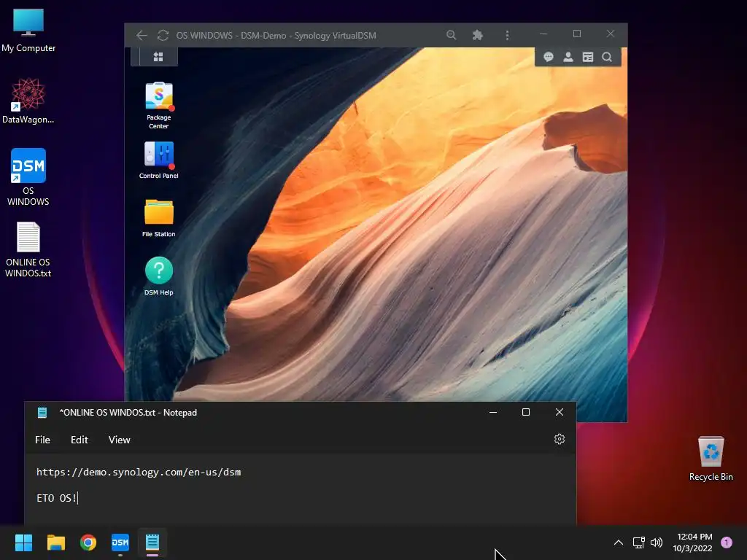Open extensions puzzle icon in DSM window
This screenshot has width=747, height=560.
click(x=477, y=35)
